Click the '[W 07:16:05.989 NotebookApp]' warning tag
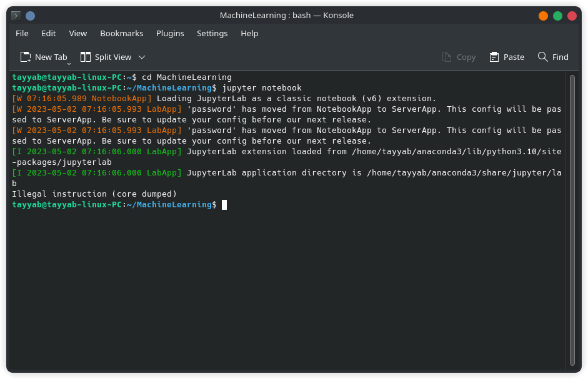This screenshot has height=379, width=588. (82, 98)
